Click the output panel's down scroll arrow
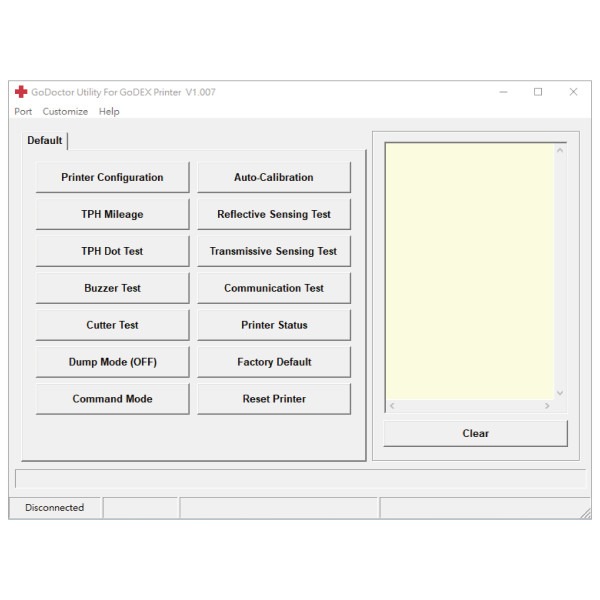The width and height of the screenshot is (600, 600). [x=559, y=393]
